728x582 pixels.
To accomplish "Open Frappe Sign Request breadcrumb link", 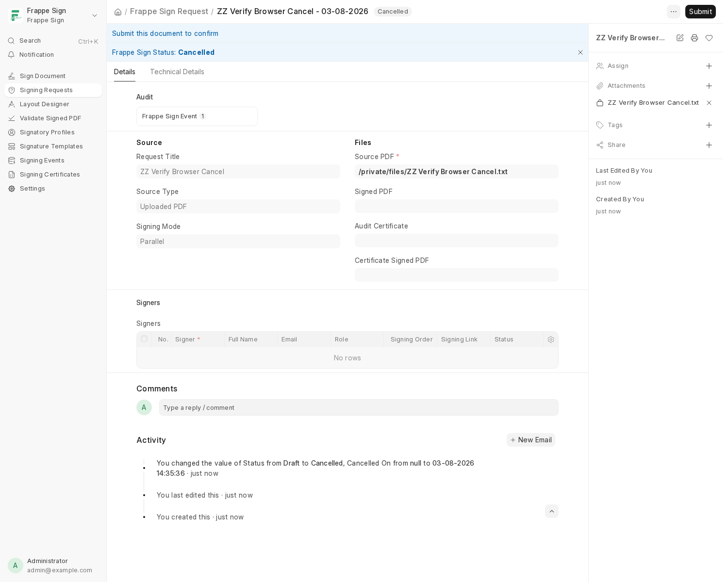I will click(169, 11).
